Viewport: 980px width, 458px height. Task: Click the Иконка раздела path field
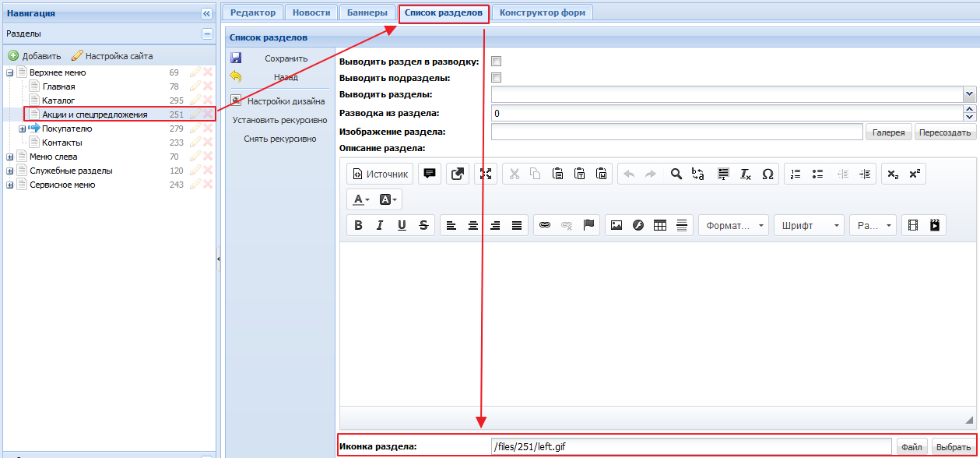coord(691,446)
